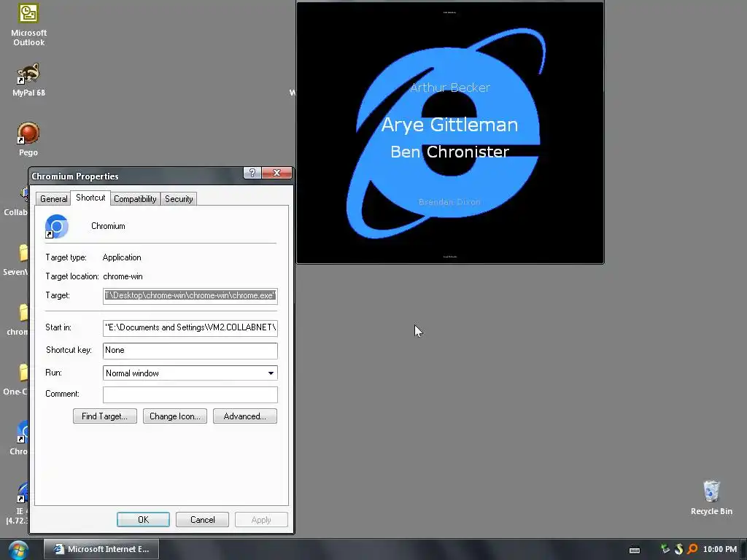Click the help question-mark button in Chromium Properties

point(252,173)
